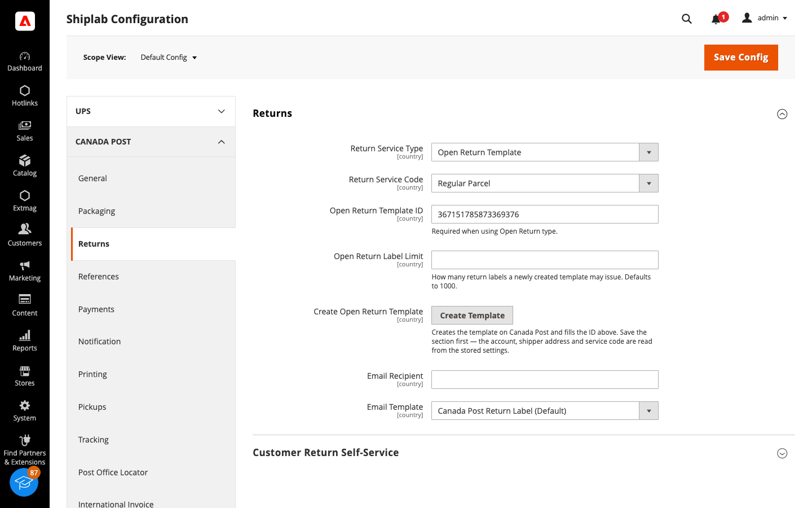This screenshot has height=508, width=812.
Task: Open the Marketing sidebar menu
Action: 25,271
